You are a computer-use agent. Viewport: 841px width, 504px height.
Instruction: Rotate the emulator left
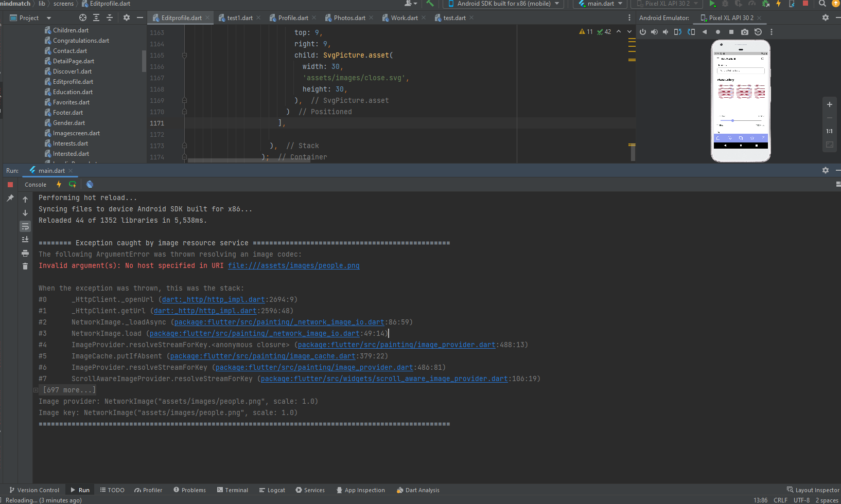(677, 32)
